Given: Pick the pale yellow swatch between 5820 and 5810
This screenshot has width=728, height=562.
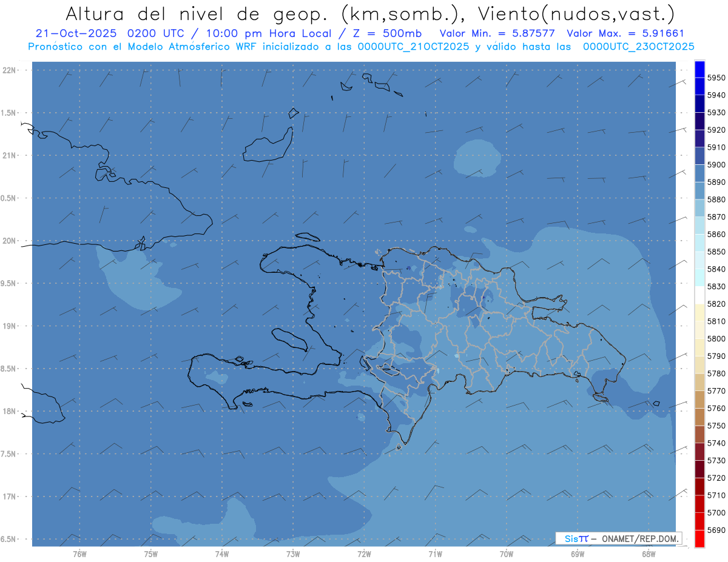Looking at the screenshot, I should [x=699, y=312].
